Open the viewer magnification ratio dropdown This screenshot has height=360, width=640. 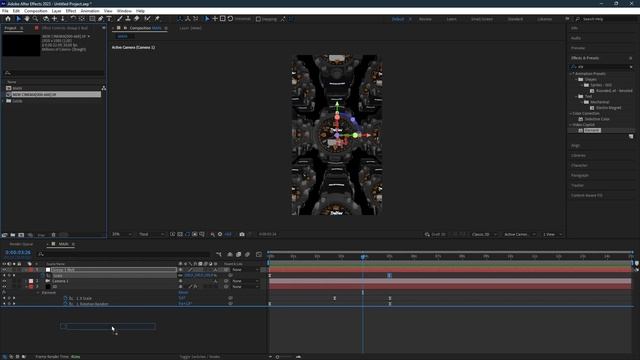point(122,234)
